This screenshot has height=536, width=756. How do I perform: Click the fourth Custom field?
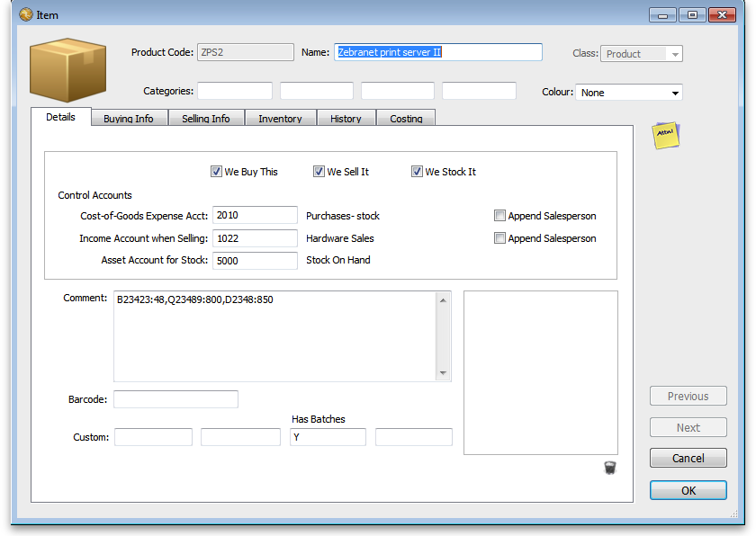pyautogui.click(x=414, y=437)
